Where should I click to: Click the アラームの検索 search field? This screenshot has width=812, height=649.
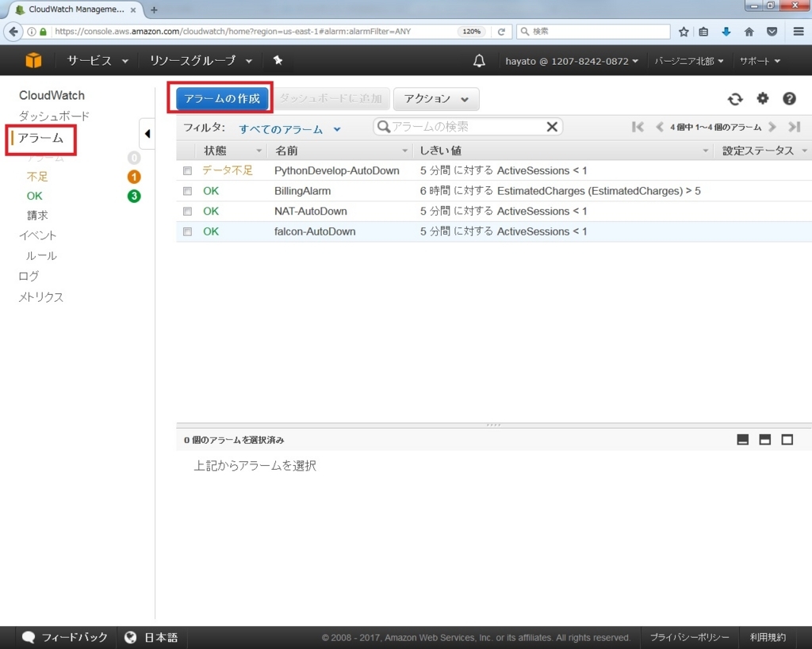(468, 127)
